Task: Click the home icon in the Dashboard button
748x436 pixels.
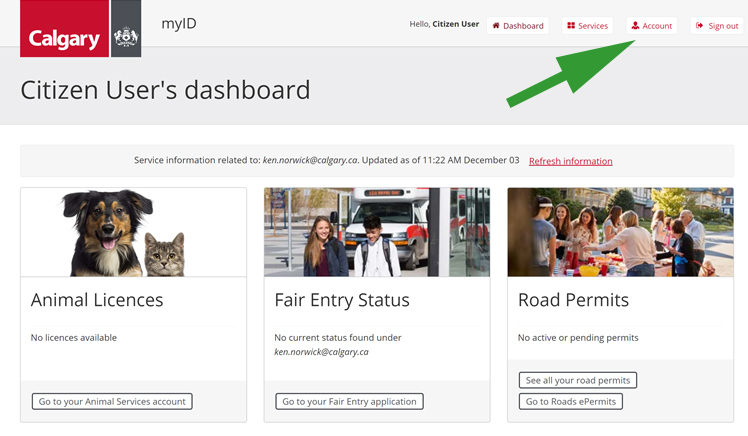Action: click(x=496, y=25)
